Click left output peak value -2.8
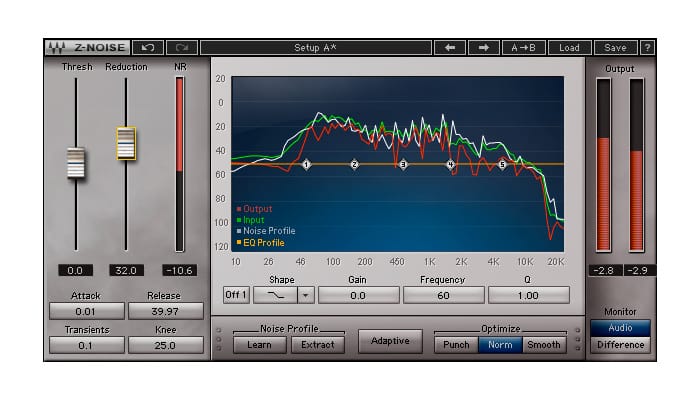The width and height of the screenshot is (700, 400). click(x=604, y=270)
